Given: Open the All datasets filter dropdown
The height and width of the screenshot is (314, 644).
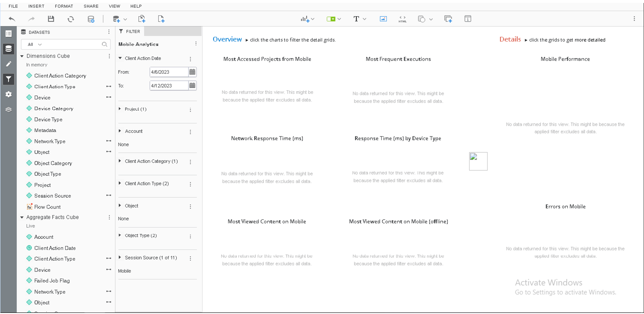Looking at the screenshot, I should (35, 44).
